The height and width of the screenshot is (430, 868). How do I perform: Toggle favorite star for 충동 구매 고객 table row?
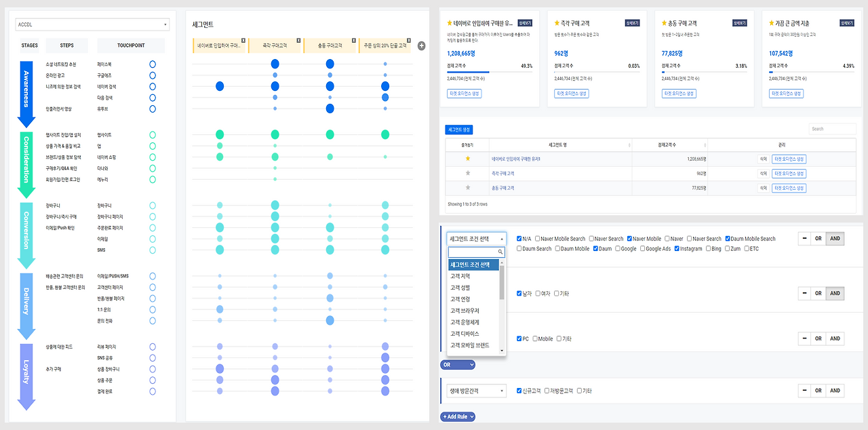coord(467,188)
